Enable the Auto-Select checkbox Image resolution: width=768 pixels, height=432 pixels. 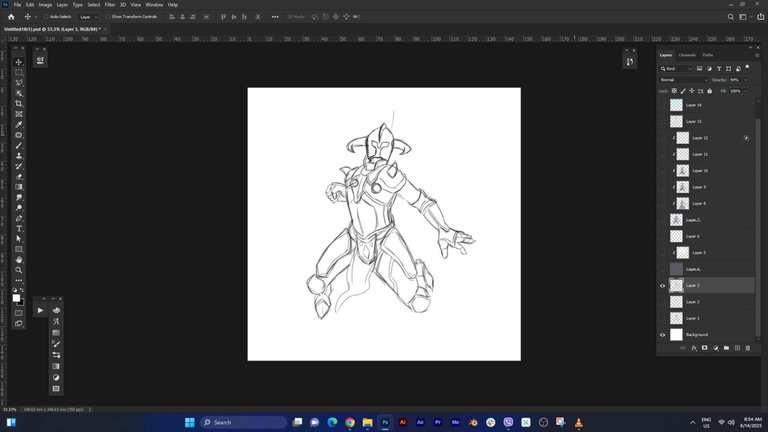click(46, 17)
